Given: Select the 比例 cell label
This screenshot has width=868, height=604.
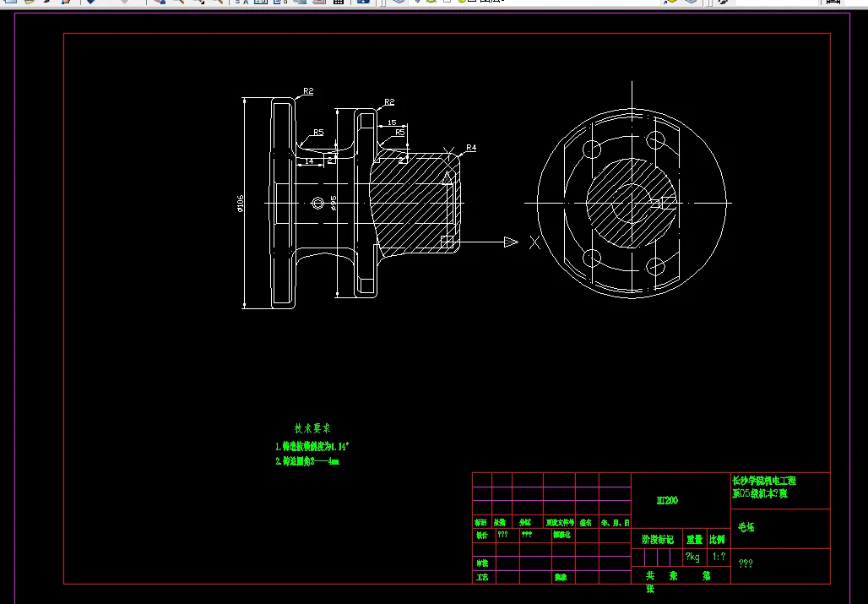Looking at the screenshot, I should (717, 539).
